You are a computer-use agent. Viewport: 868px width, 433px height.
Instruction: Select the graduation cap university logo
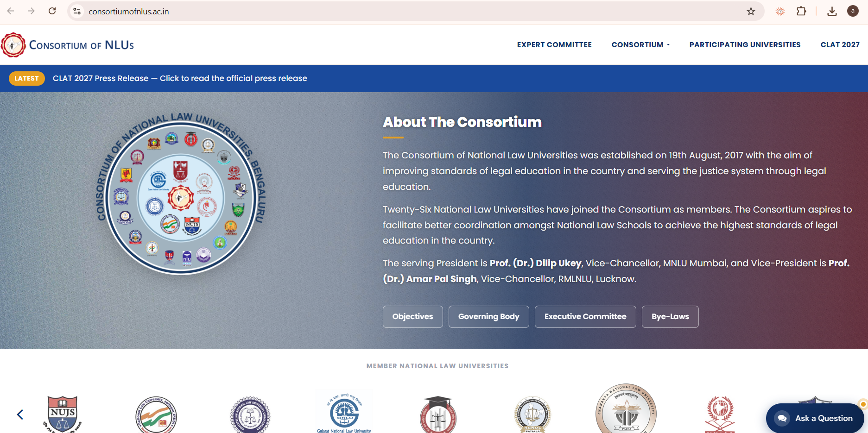click(438, 414)
